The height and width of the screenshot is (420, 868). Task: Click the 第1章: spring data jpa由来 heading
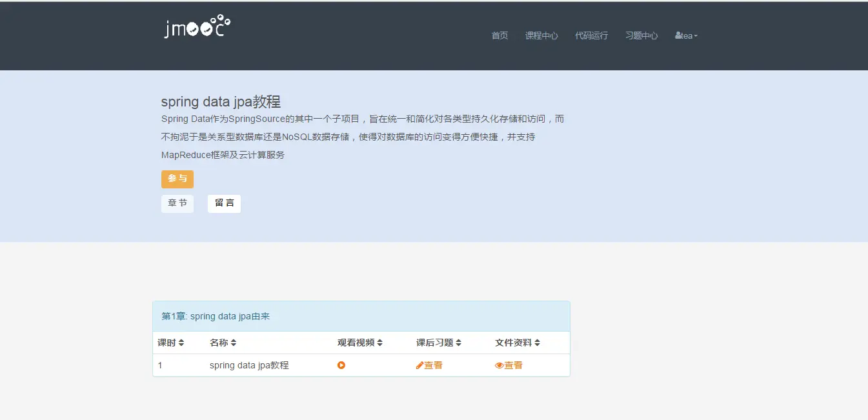coord(216,316)
